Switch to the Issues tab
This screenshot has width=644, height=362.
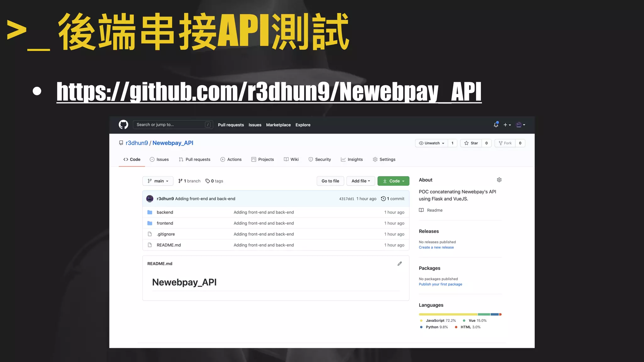(x=159, y=159)
